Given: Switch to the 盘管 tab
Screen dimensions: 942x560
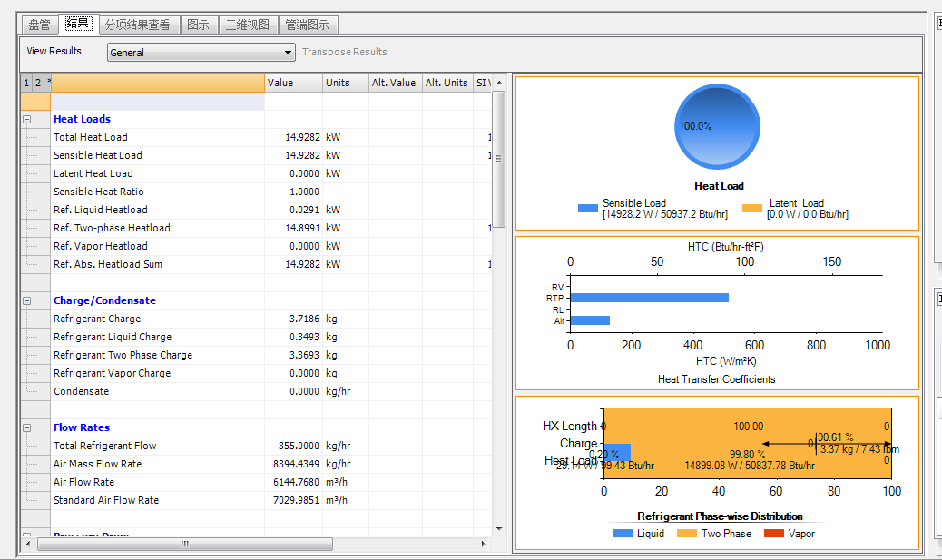Looking at the screenshot, I should (39, 25).
